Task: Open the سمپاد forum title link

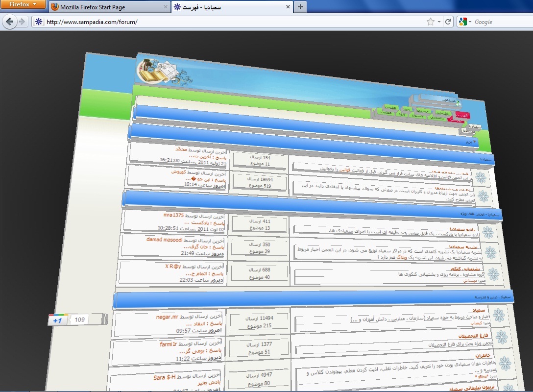Action: pos(479,310)
